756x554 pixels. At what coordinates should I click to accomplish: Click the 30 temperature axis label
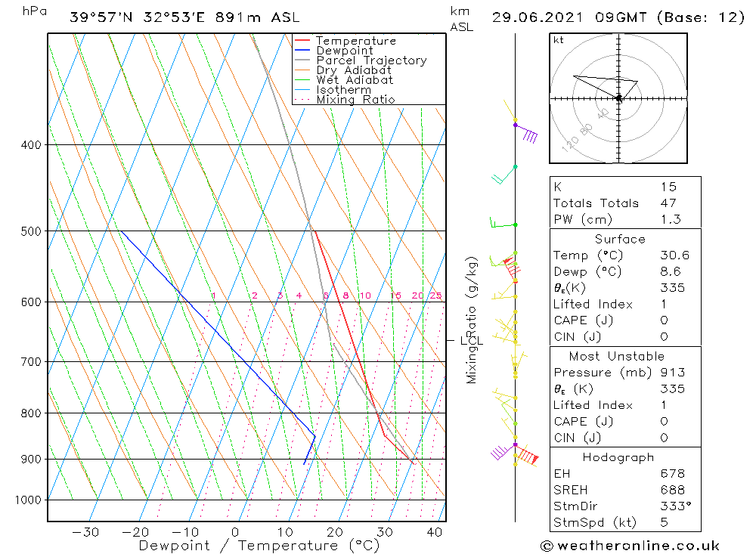[386, 532]
